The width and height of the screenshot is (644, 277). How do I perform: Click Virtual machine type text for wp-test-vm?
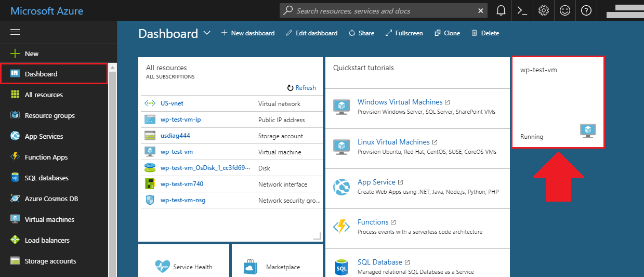pyautogui.click(x=280, y=152)
